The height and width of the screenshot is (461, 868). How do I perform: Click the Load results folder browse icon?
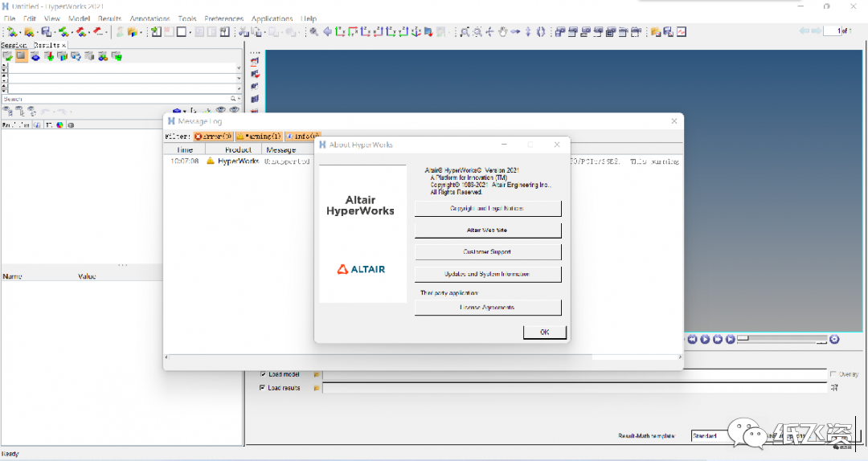[x=317, y=388]
